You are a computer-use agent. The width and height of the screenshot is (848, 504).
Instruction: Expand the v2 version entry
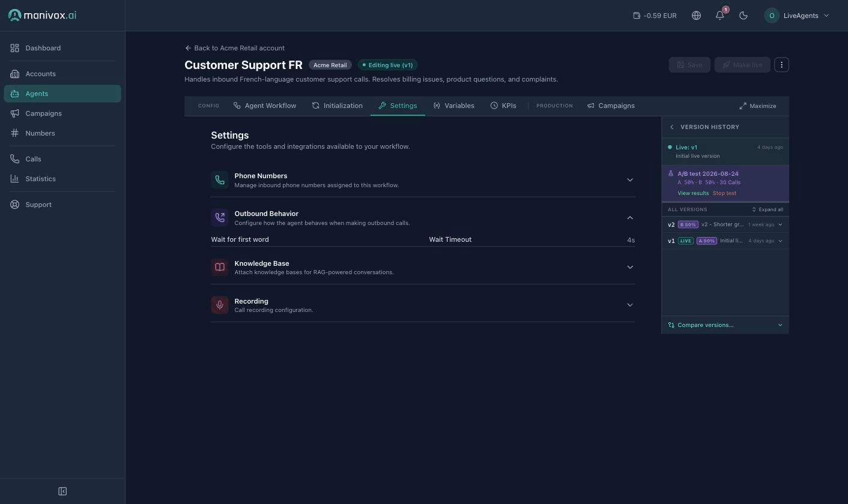(x=780, y=224)
